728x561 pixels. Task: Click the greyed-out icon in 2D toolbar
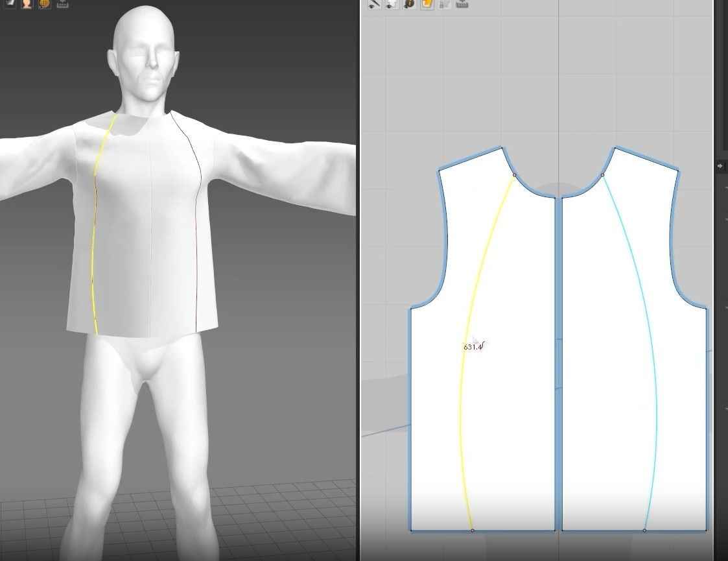tap(445, 4)
